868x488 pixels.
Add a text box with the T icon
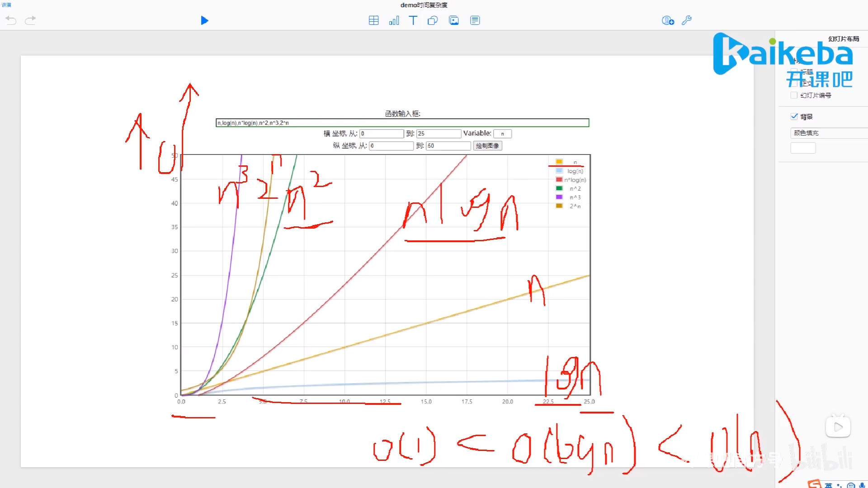(x=413, y=20)
